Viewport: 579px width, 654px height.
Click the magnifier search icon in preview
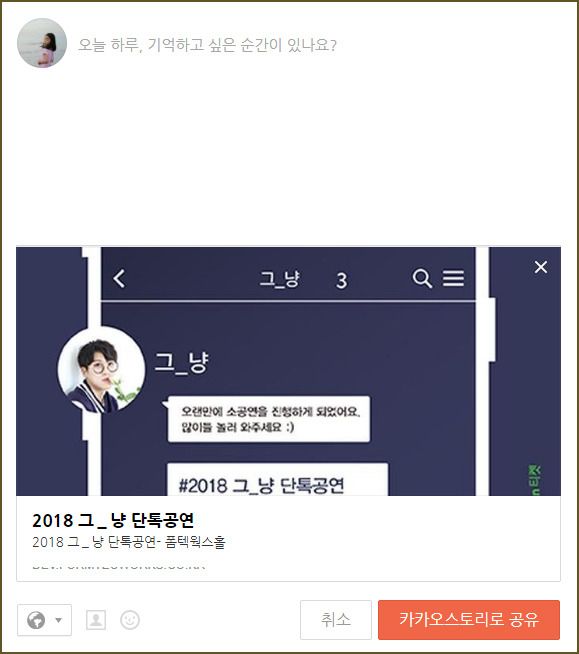422,278
